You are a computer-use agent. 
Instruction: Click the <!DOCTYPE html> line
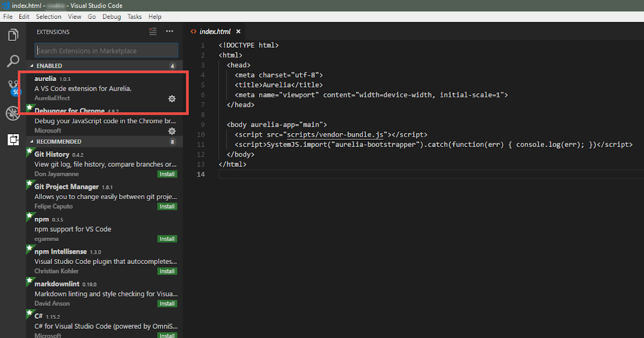[248, 46]
